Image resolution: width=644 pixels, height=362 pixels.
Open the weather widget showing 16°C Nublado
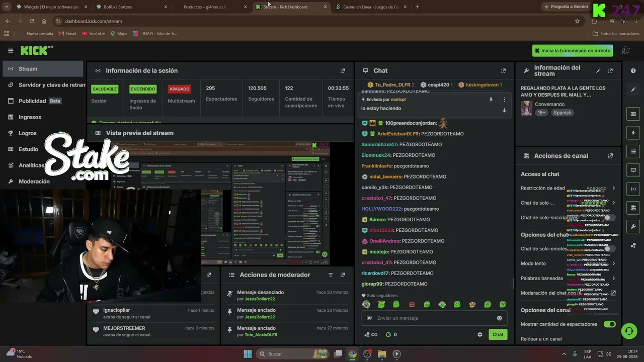(20, 354)
